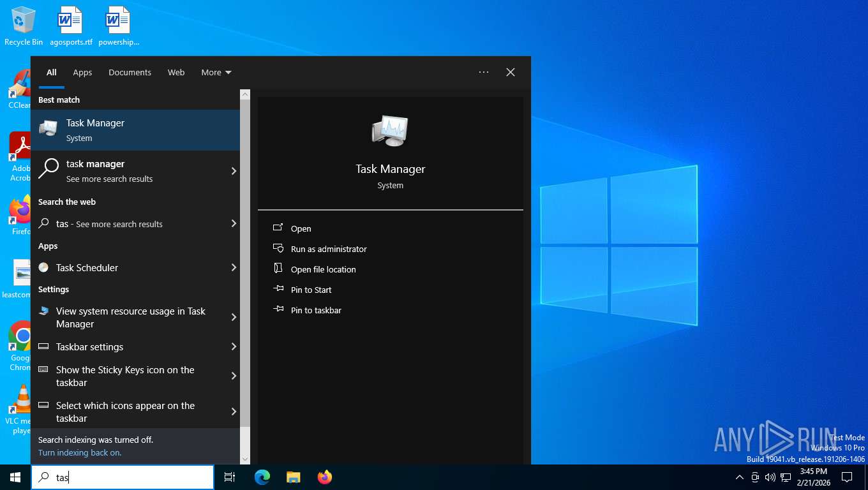
Task: Click the taskbar search input field
Action: (x=123, y=477)
